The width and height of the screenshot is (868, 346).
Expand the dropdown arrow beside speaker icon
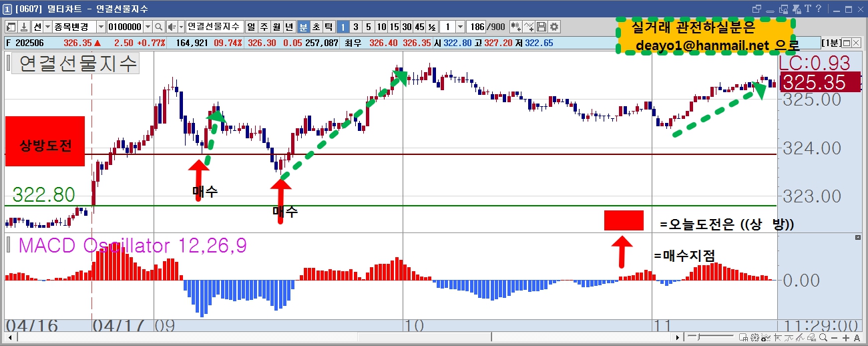coord(181,27)
